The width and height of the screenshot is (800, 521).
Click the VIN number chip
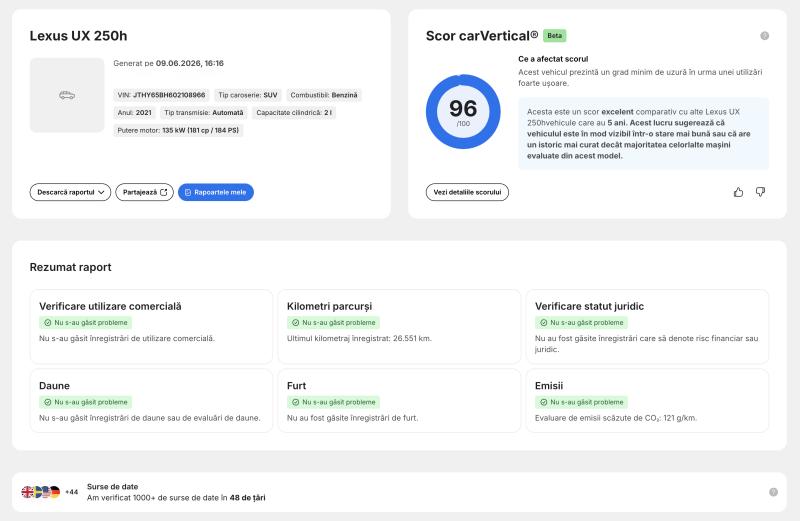click(161, 95)
